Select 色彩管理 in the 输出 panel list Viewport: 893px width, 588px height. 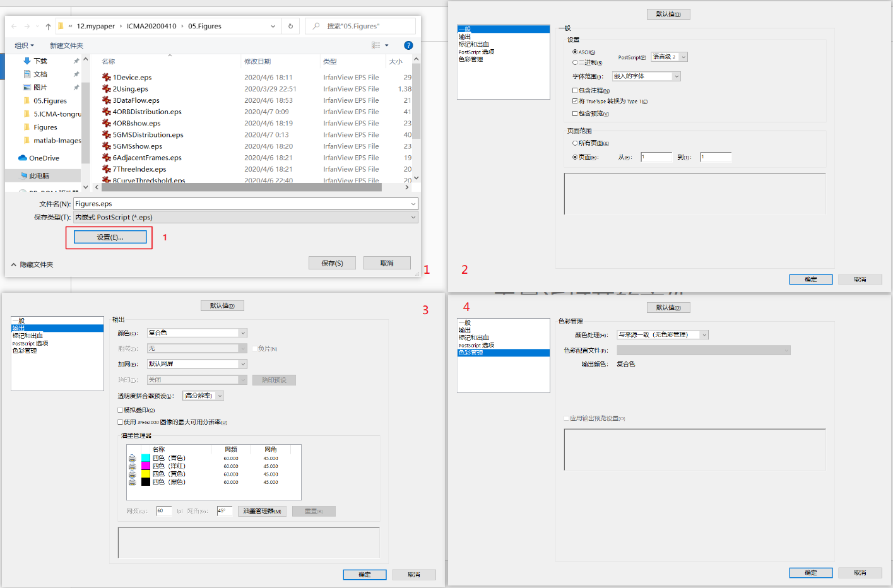point(57,351)
